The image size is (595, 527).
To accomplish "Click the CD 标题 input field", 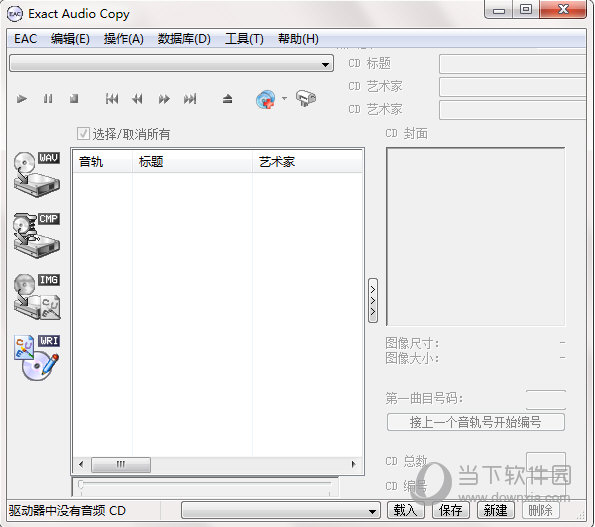I will 513,64.
